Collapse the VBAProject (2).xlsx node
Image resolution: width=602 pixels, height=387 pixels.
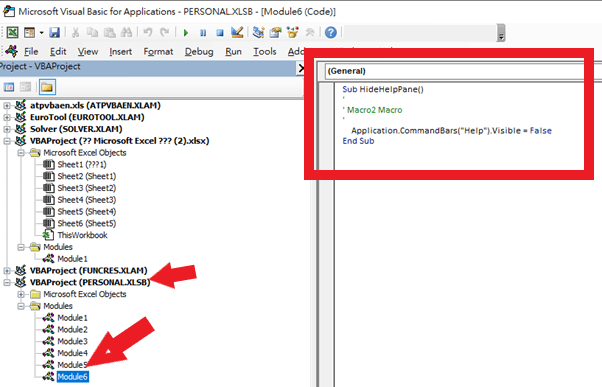(7, 141)
